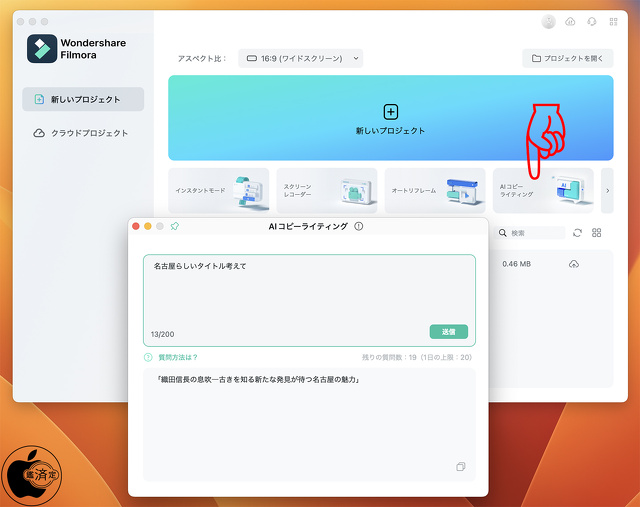Click the 0.46 MB file size text

tap(516, 264)
